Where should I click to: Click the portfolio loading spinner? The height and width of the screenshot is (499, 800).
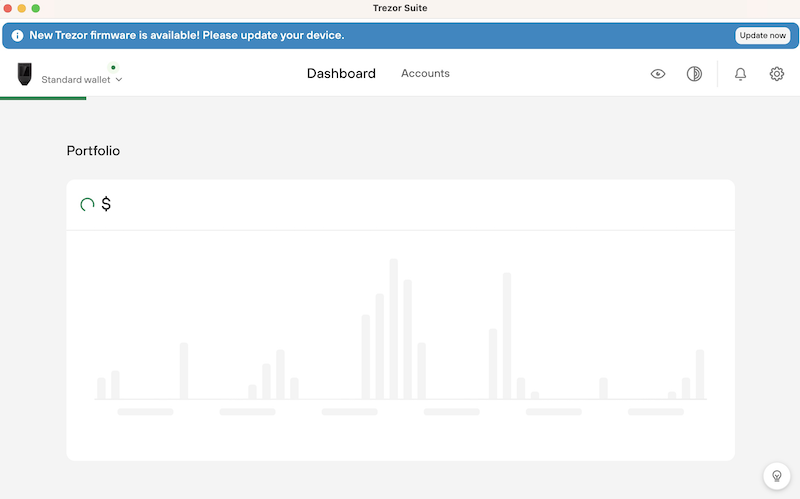(87, 205)
